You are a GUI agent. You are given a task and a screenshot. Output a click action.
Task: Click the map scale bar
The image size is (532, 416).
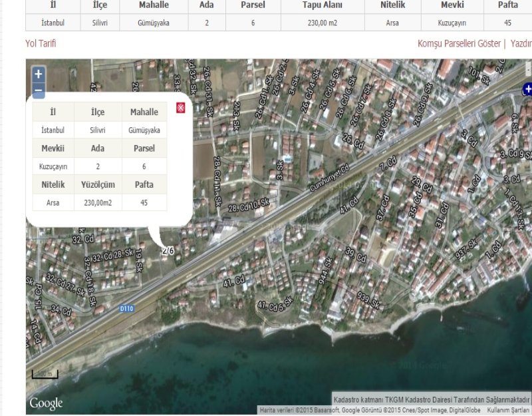coord(45,375)
